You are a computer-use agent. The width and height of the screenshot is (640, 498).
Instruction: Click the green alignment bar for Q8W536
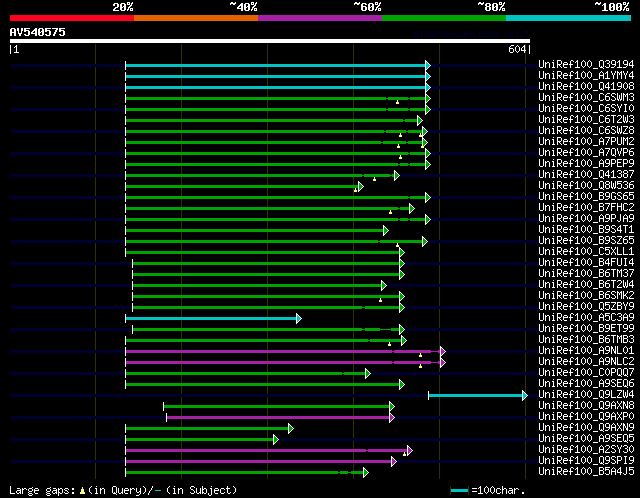pyautogui.click(x=242, y=187)
